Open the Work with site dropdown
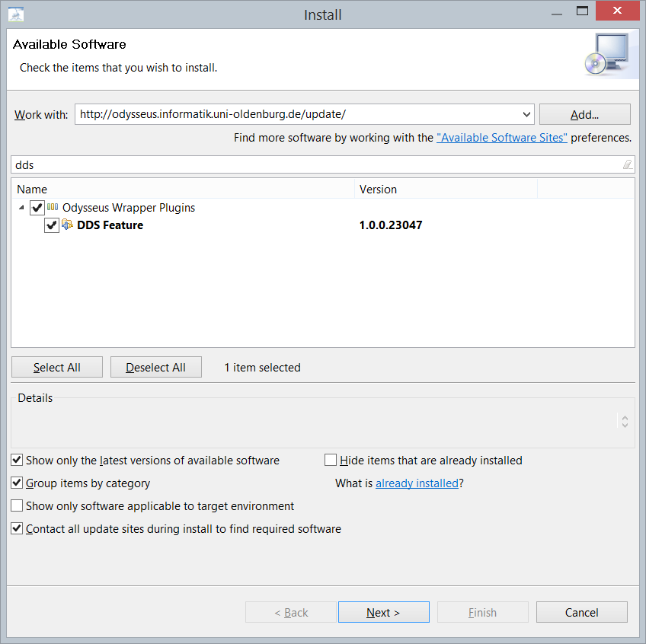This screenshot has width=646, height=644. coord(526,114)
